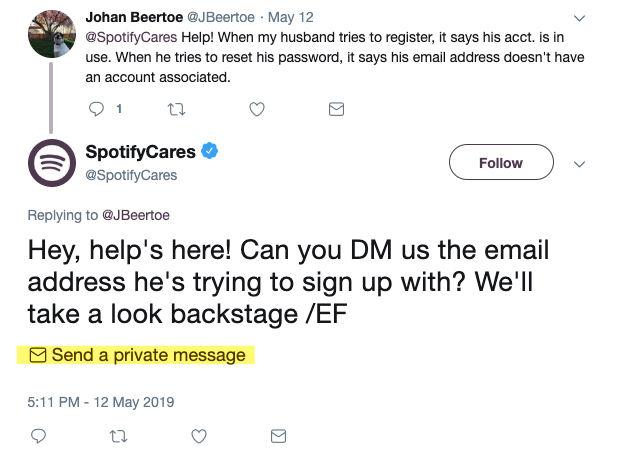The image size is (618, 468).
Task: Open the 5:11 PM tweet timestamp
Action: pos(101,402)
